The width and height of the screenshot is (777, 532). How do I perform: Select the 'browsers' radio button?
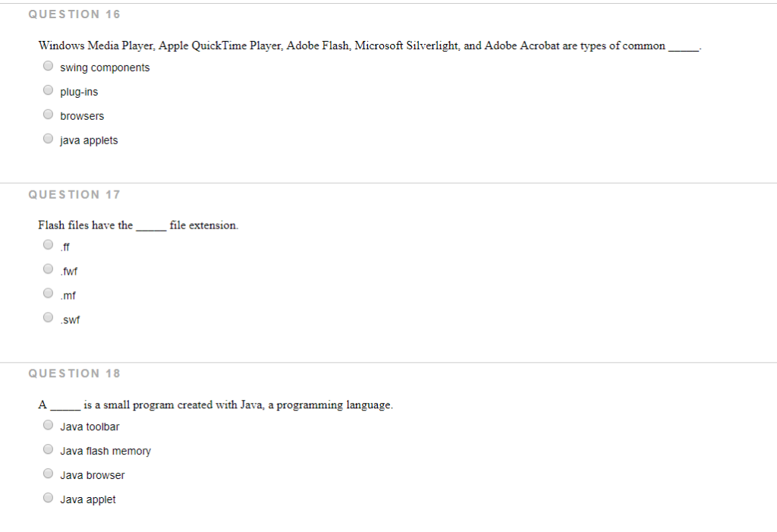point(48,114)
